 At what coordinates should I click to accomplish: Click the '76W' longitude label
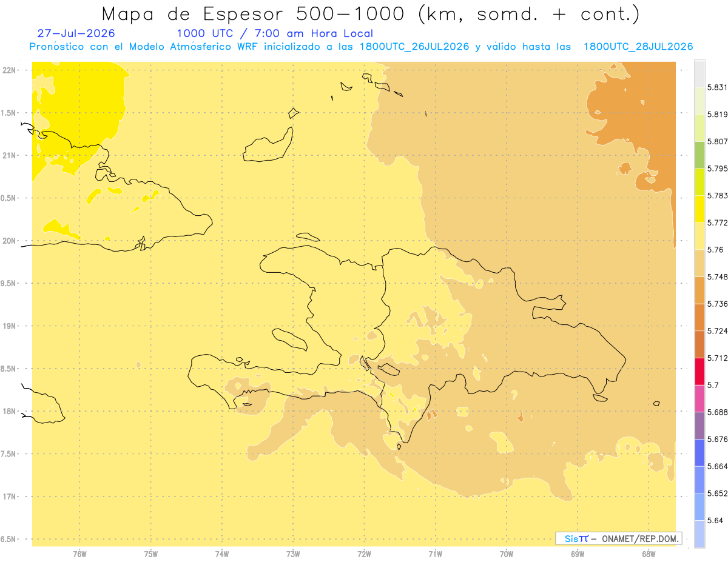pyautogui.click(x=79, y=554)
